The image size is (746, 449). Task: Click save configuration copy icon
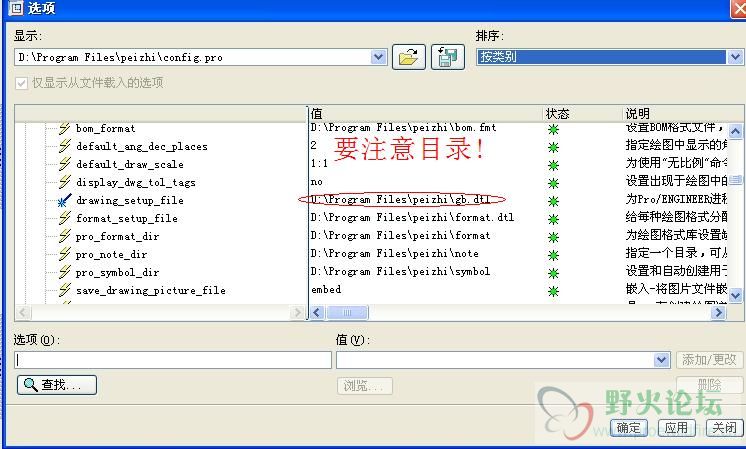pos(448,57)
